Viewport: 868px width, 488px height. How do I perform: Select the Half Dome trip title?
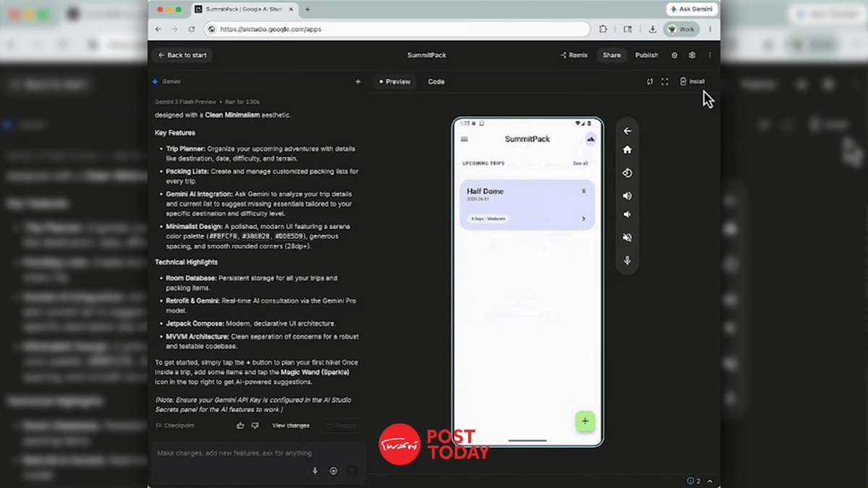(485, 191)
